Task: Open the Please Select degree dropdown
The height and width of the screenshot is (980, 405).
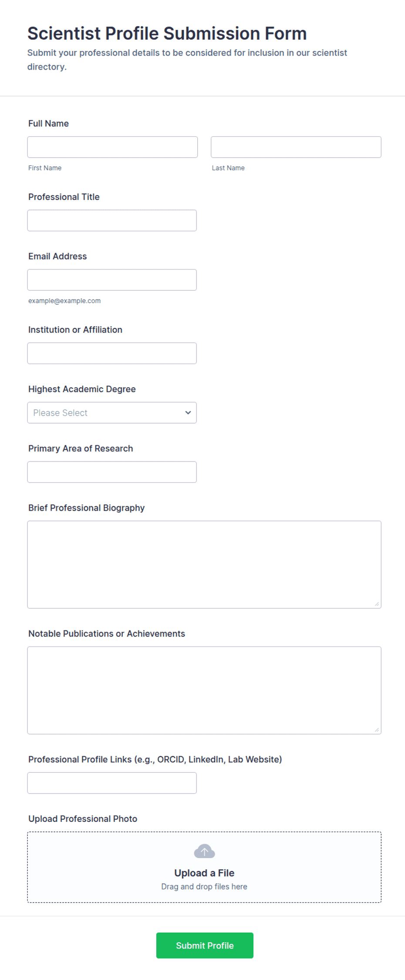Action: 112,413
